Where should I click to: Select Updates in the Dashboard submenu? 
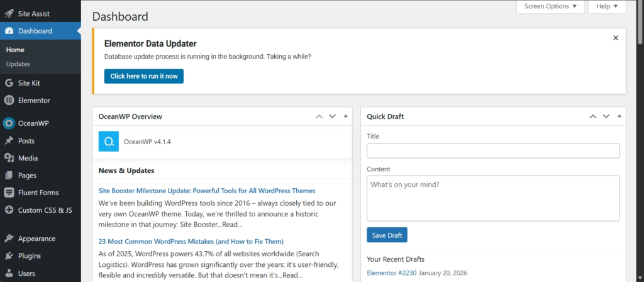coord(18,64)
